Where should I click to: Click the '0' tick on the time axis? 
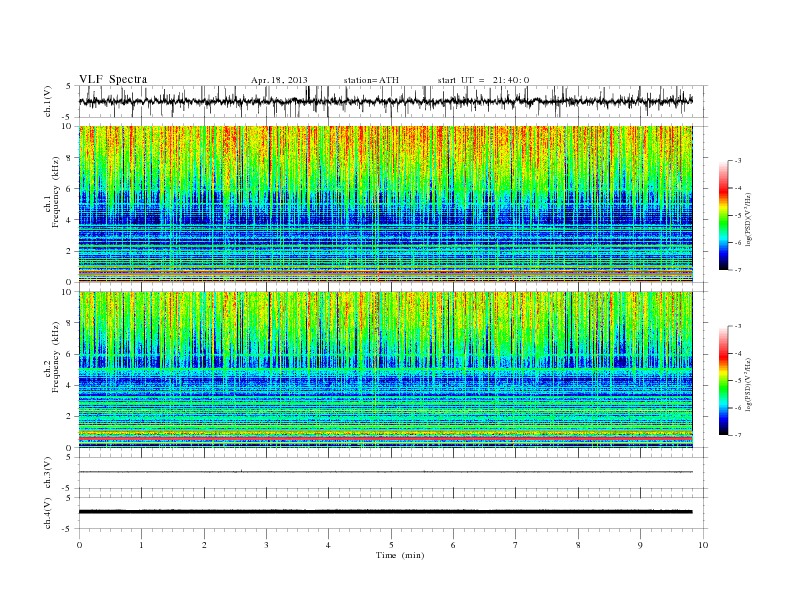click(79, 545)
